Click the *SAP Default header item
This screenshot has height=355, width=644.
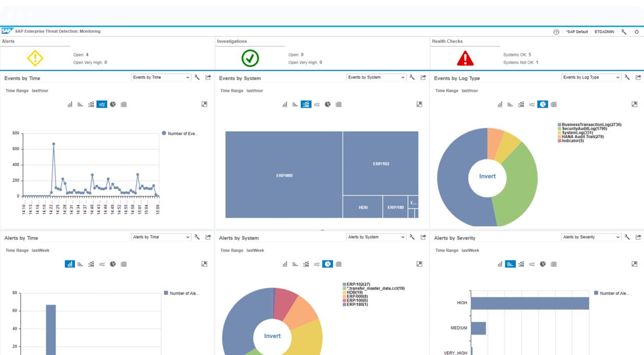click(577, 32)
